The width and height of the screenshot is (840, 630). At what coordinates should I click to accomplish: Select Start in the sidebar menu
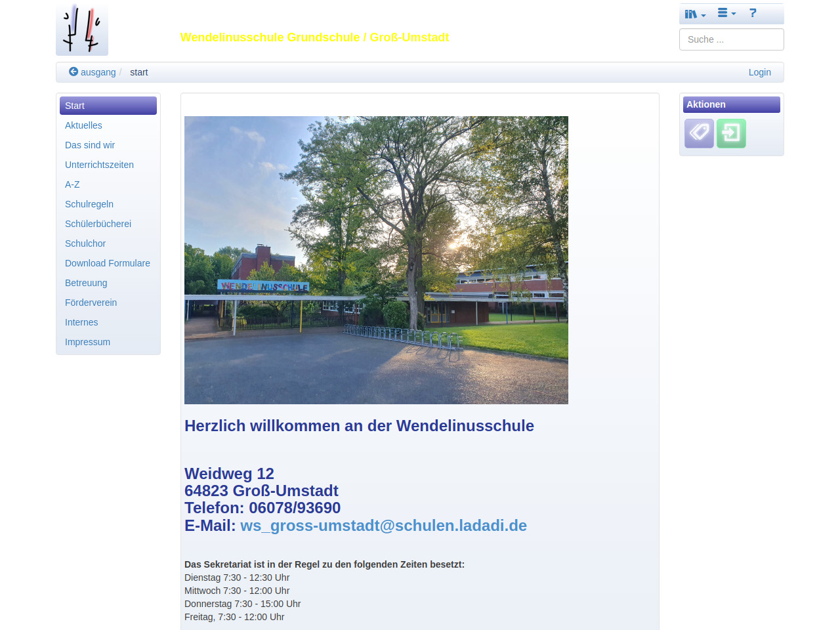pos(108,106)
